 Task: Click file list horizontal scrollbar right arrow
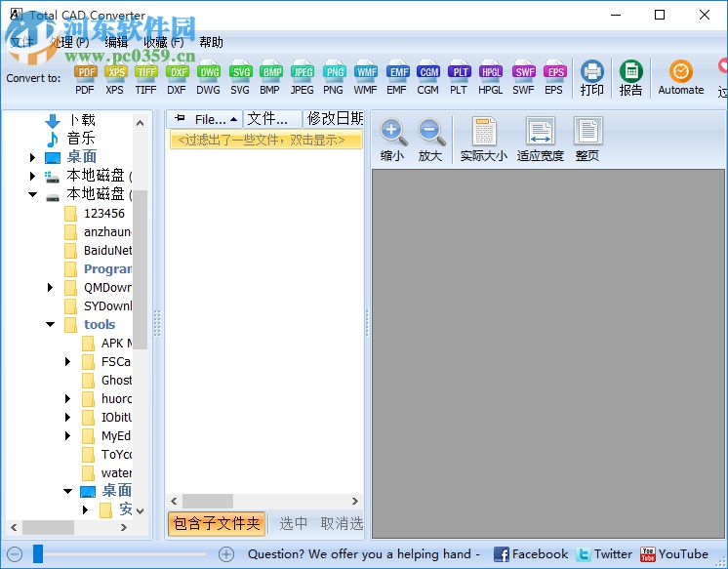355,502
